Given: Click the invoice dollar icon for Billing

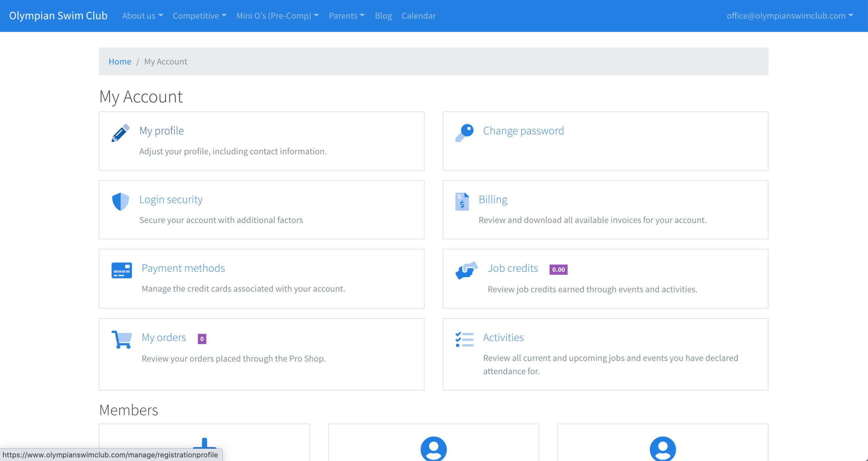Looking at the screenshot, I should coord(462,202).
